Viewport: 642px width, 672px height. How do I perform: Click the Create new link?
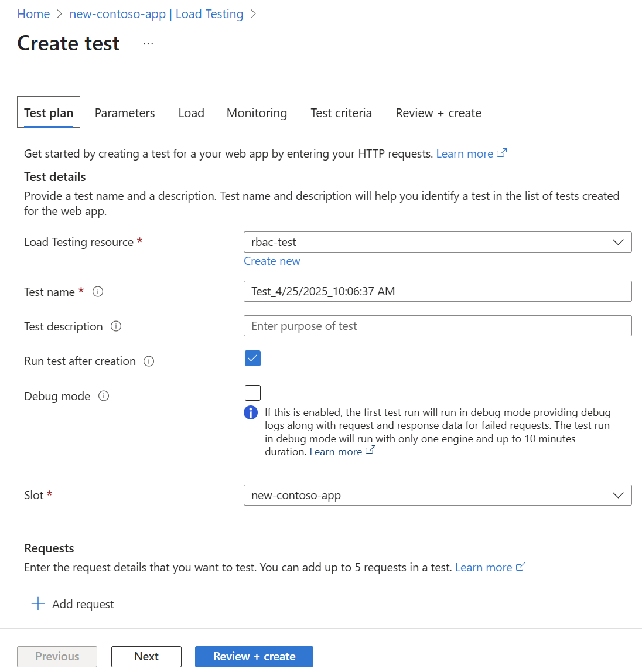[272, 261]
